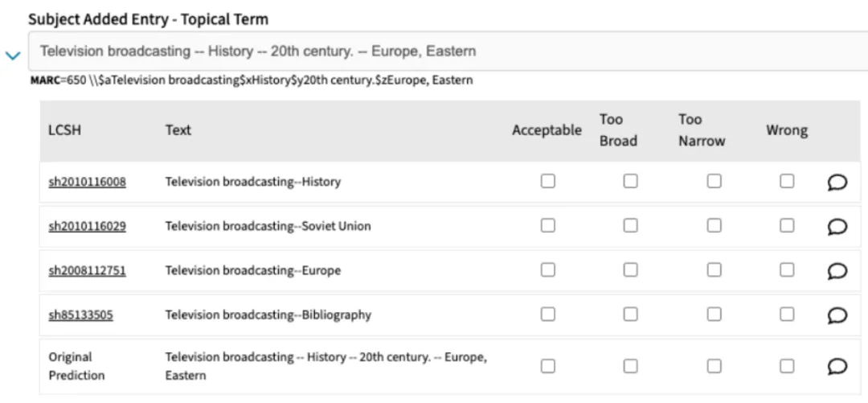The height and width of the screenshot is (403, 868).
Task: Open comment bubble for Television broadcasting--History row
Action: pyautogui.click(x=837, y=182)
